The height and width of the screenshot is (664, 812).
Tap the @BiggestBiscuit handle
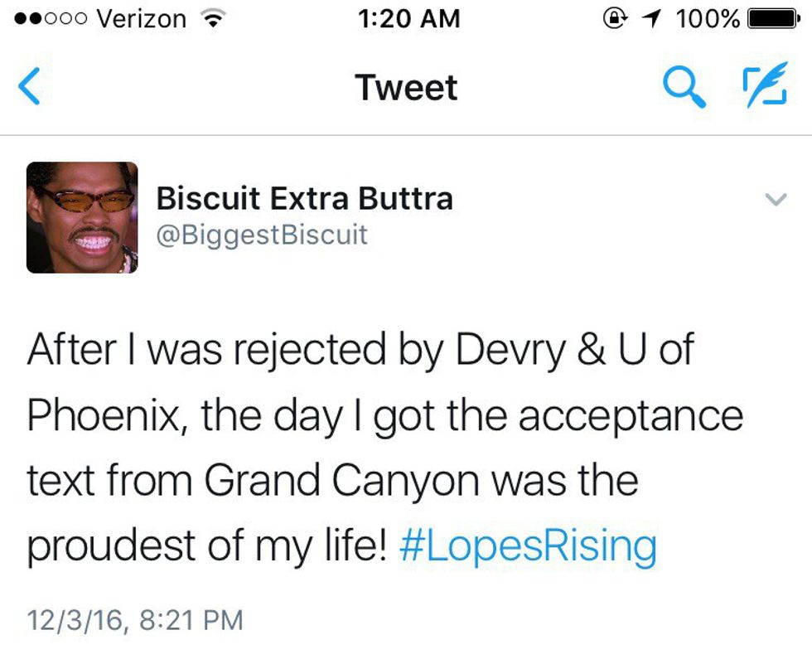tap(261, 235)
